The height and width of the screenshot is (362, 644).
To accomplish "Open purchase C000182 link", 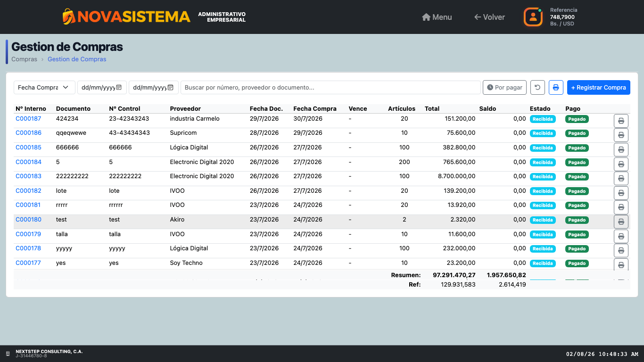I will [28, 191].
